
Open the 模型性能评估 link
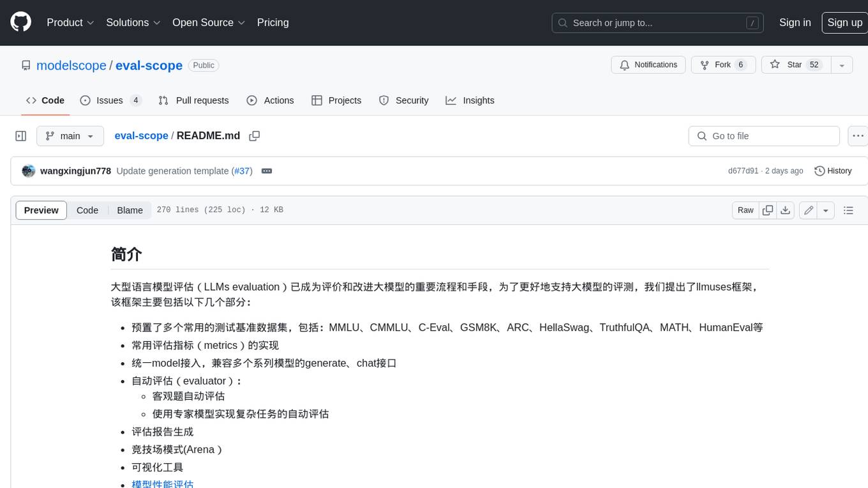[x=163, y=484]
